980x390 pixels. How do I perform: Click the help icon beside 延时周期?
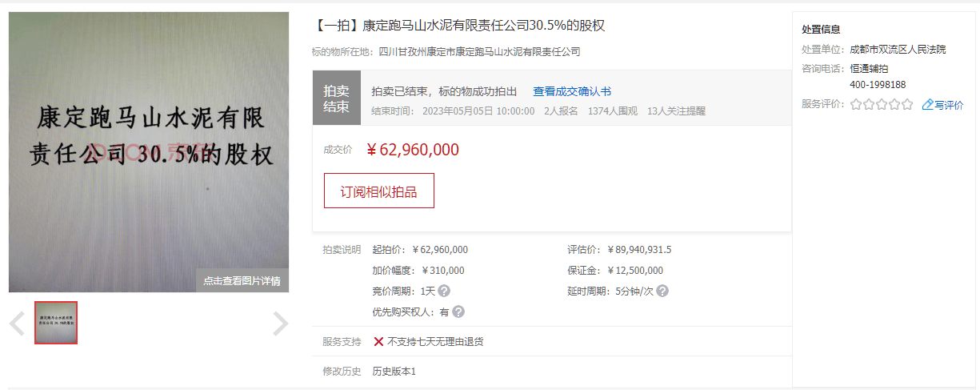click(x=662, y=291)
